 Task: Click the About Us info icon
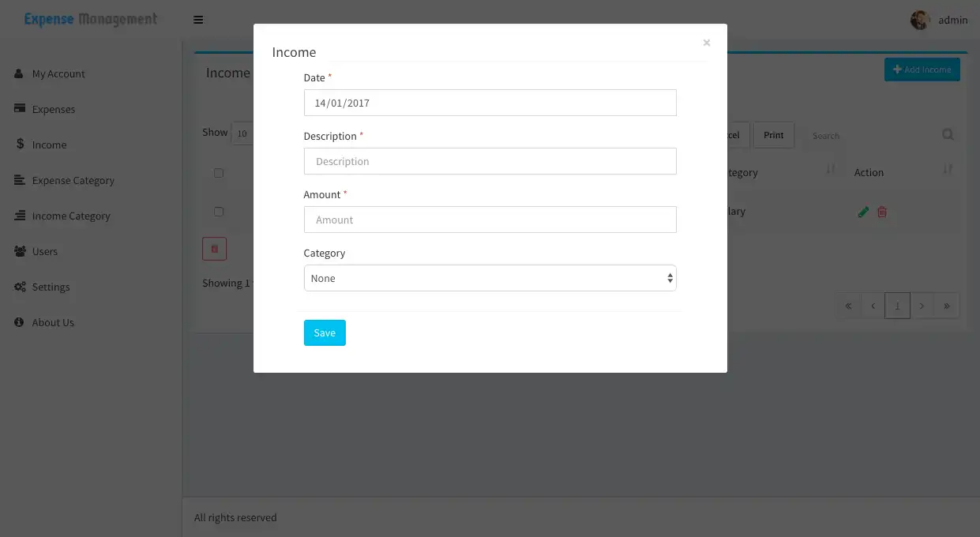tap(19, 322)
